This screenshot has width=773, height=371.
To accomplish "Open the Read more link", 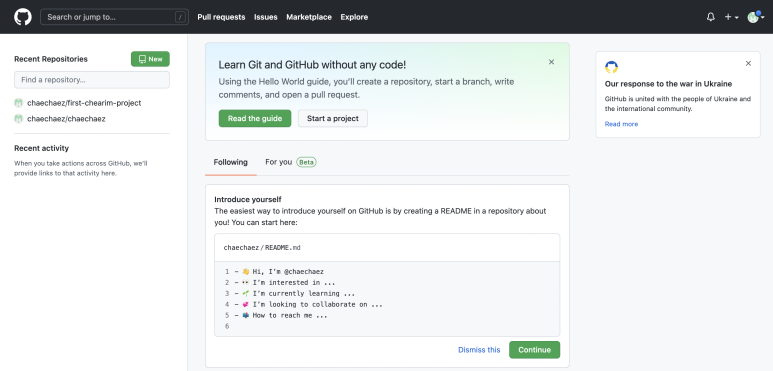I will coord(621,124).
